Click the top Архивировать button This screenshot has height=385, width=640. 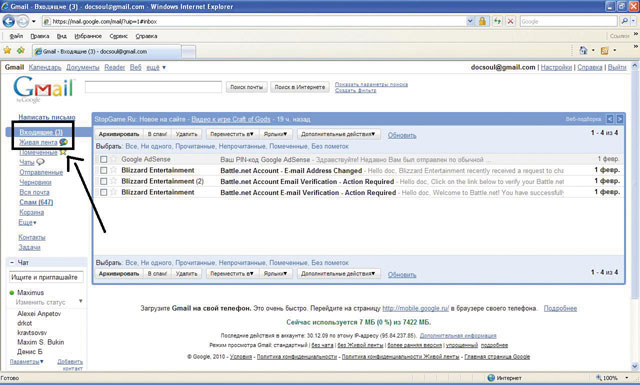coord(119,134)
